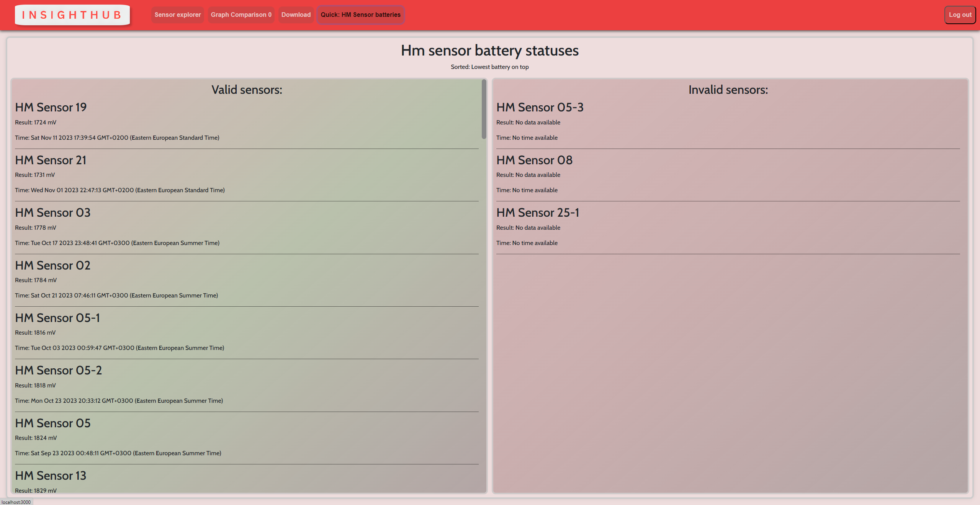Select Quick: HM Sensor batteries tab
Image resolution: width=980 pixels, height=505 pixels.
[x=360, y=15]
